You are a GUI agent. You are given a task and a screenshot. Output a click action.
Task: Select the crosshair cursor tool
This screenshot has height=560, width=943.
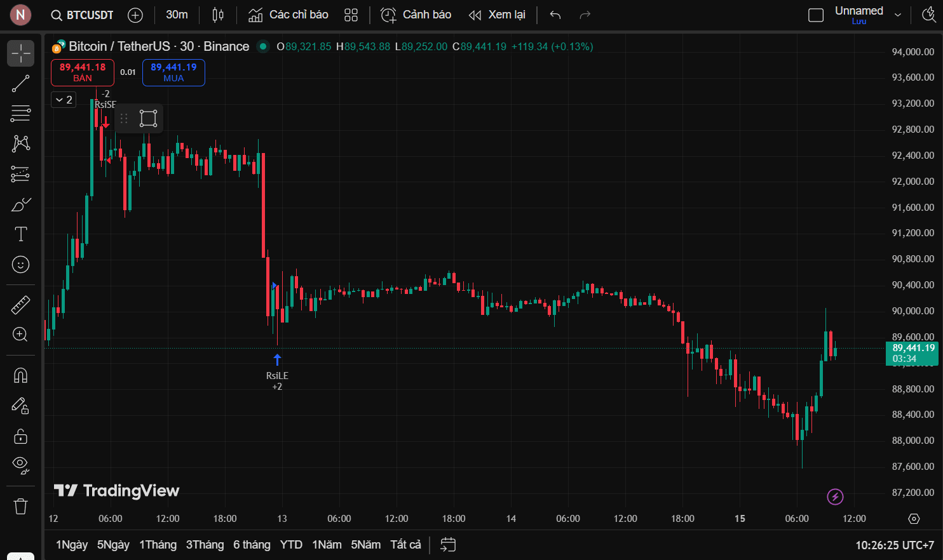click(20, 53)
